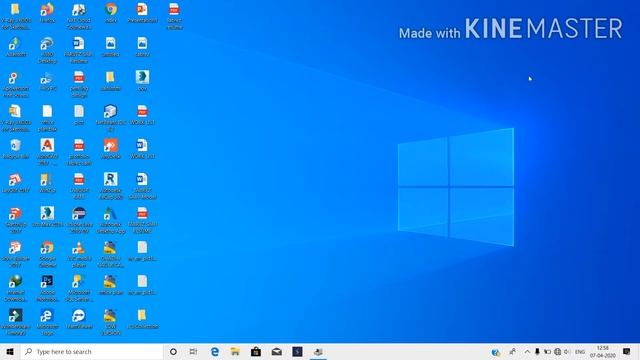Viewport: 640px width, 360px height.
Task: Open the Mail app from taskbar
Action: 277,352
